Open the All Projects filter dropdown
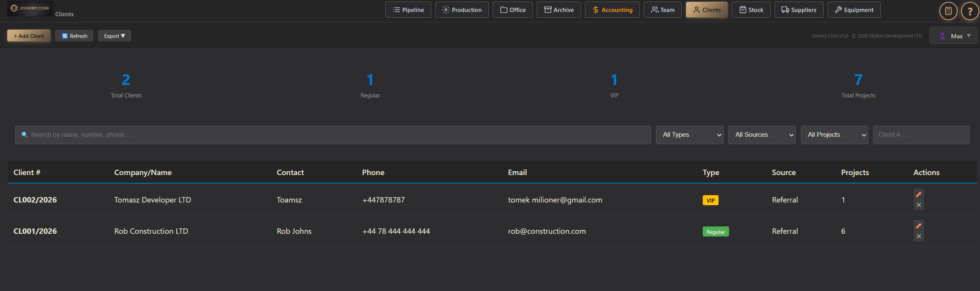Screen dimensions: 980x291 pyautogui.click(x=834, y=135)
